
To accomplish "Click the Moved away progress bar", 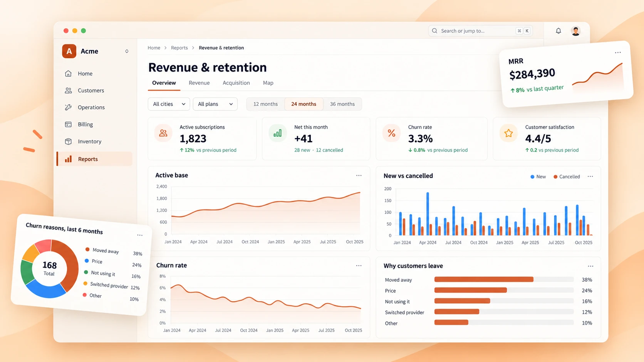I will (504, 280).
